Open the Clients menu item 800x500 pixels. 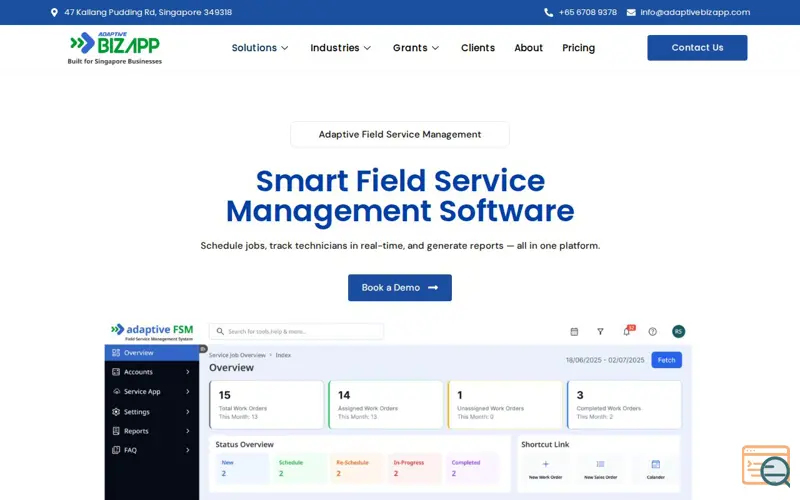click(478, 48)
